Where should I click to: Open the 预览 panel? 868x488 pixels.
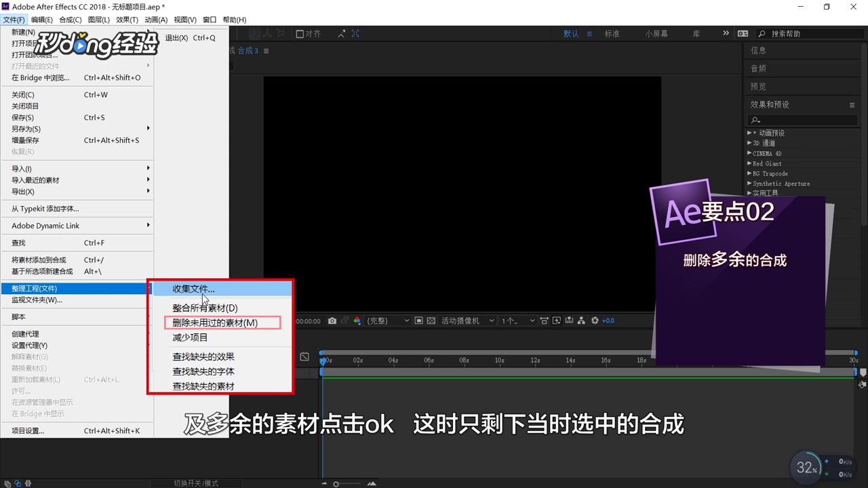click(758, 87)
